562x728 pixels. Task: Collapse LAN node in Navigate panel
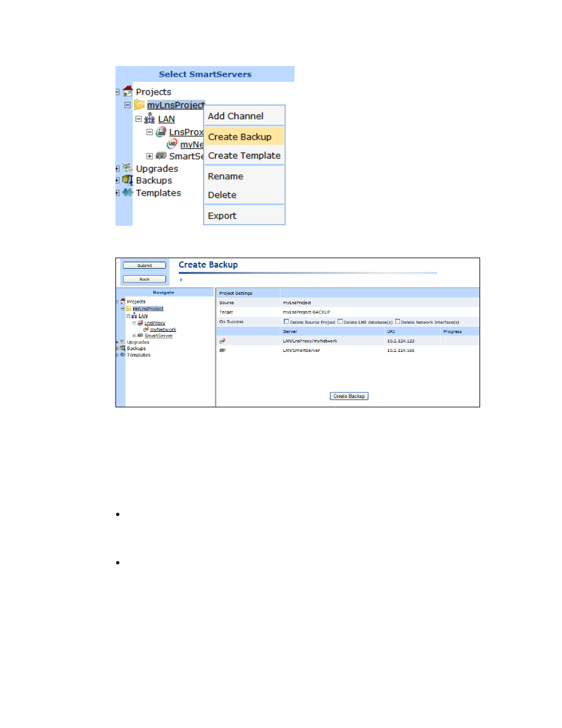pyautogui.click(x=128, y=316)
